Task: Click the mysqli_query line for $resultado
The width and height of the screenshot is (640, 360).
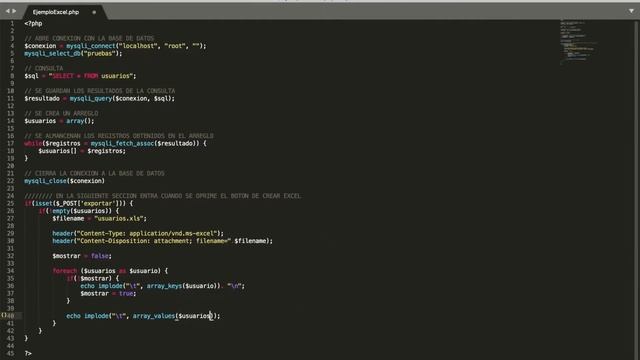Action: pos(99,98)
